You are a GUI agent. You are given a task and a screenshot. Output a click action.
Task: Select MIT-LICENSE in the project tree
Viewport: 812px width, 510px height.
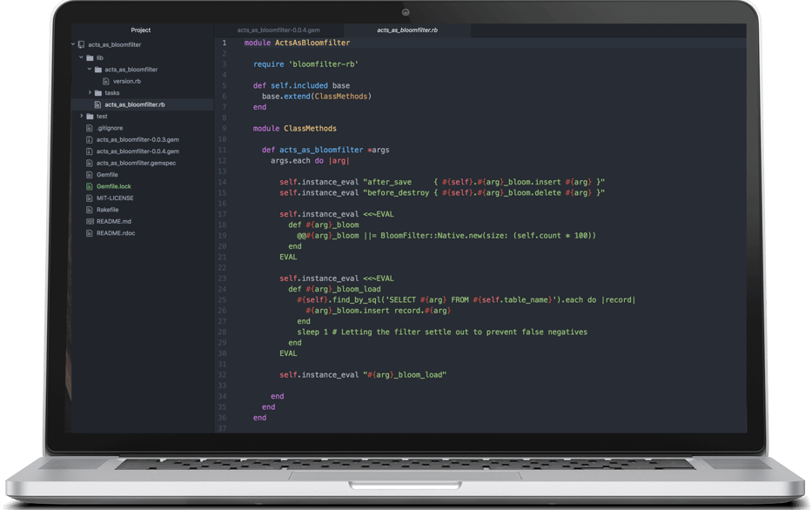(x=115, y=198)
